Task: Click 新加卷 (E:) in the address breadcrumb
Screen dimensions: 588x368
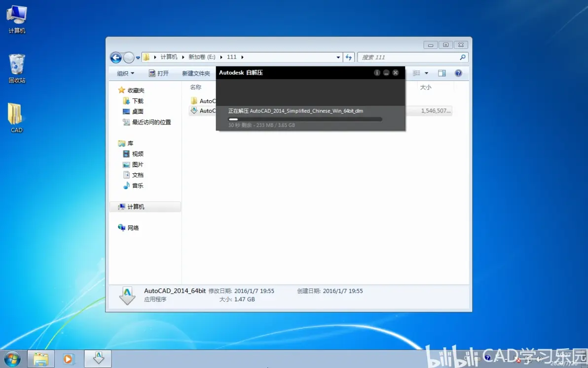Action: (x=202, y=57)
